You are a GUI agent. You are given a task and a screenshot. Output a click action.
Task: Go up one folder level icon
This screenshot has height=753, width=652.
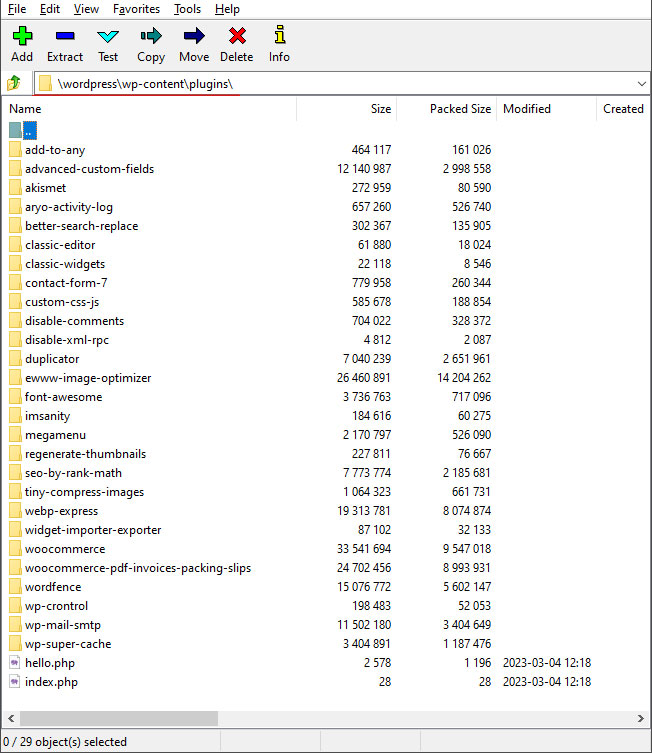pyautogui.click(x=14, y=83)
